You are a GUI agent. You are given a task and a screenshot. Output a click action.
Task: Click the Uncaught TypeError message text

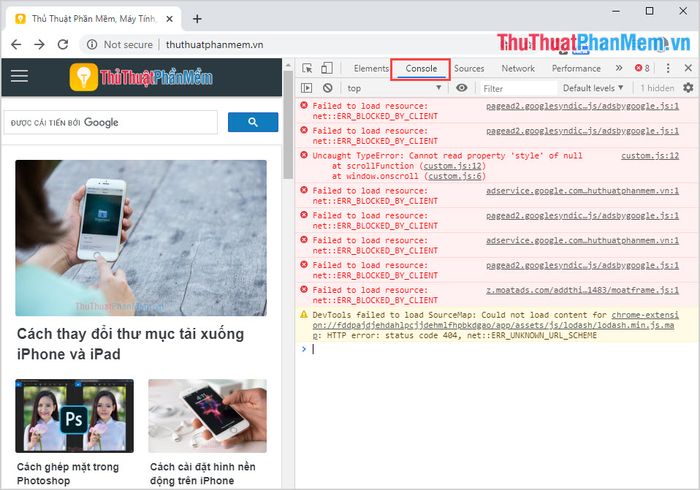pyautogui.click(x=447, y=155)
